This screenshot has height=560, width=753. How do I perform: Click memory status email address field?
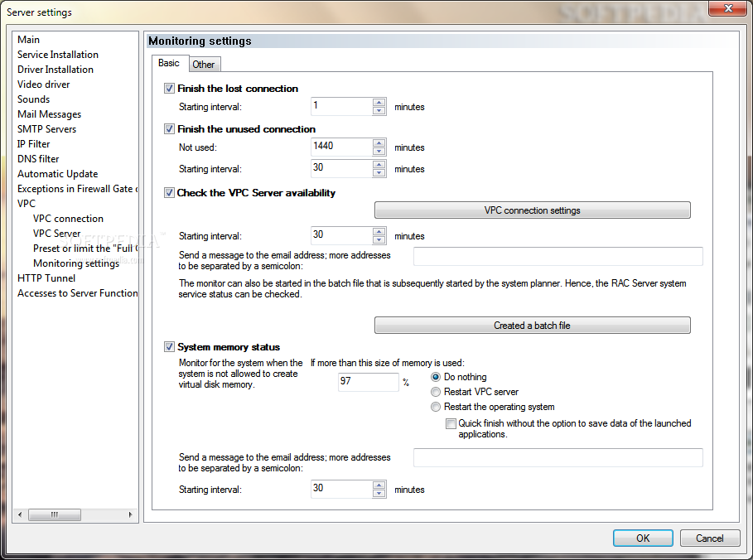(558, 458)
